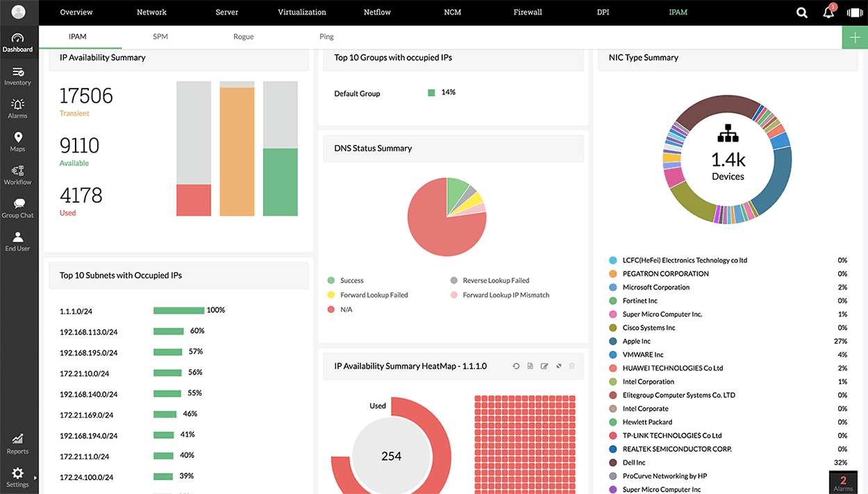Expand the Settings submenu arrow
This screenshot has width=868, height=494.
pyautogui.click(x=35, y=478)
